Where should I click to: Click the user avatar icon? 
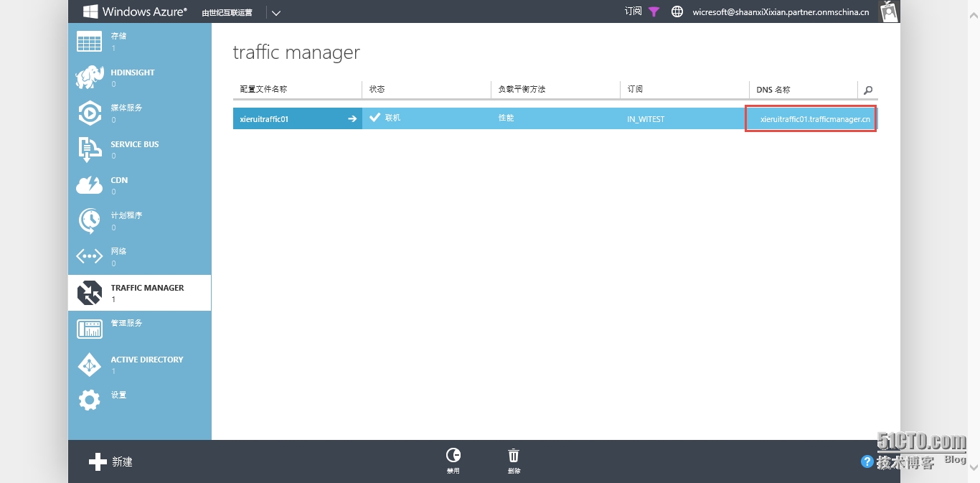point(889,11)
